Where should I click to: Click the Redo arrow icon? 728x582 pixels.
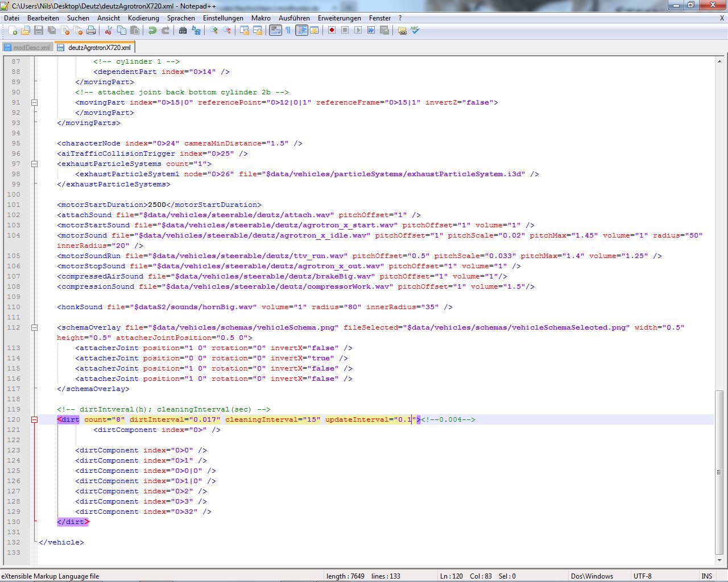click(x=166, y=30)
